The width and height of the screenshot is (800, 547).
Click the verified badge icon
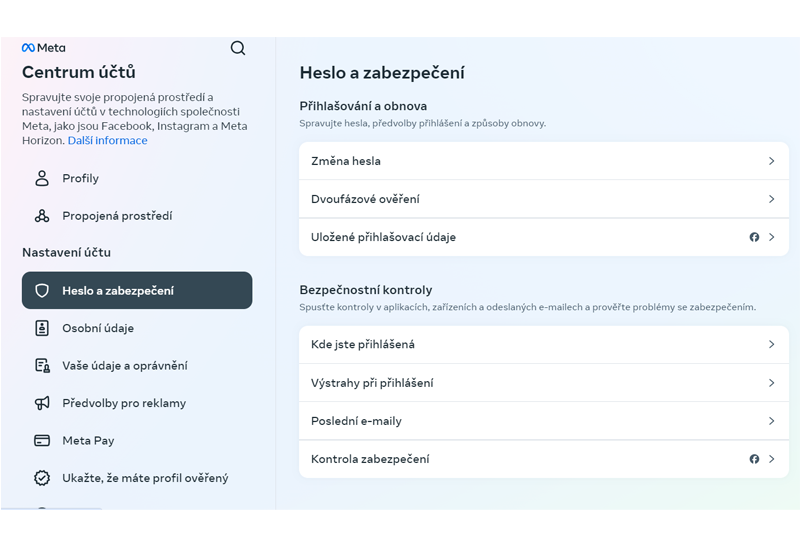(x=42, y=478)
